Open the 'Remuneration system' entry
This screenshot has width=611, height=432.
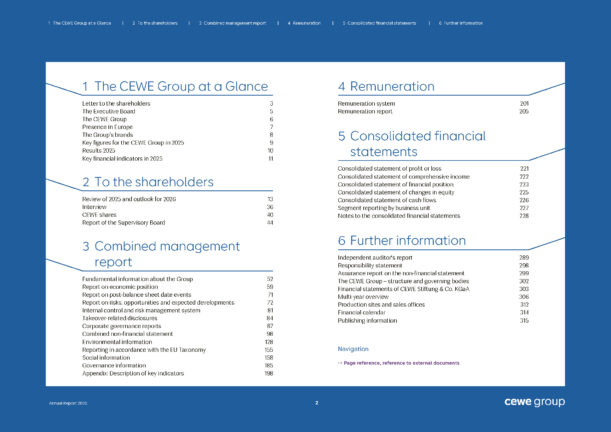pos(366,103)
